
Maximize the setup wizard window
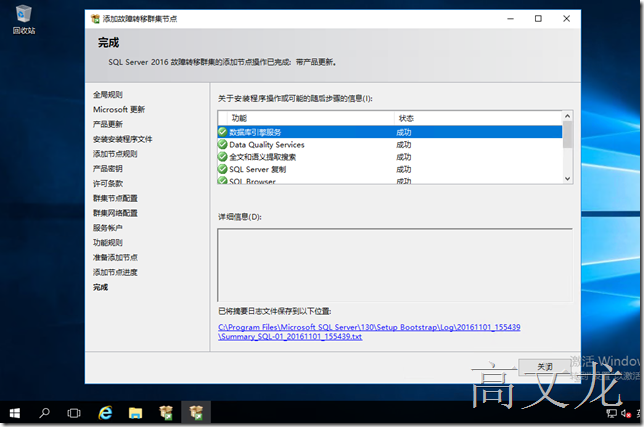point(538,18)
